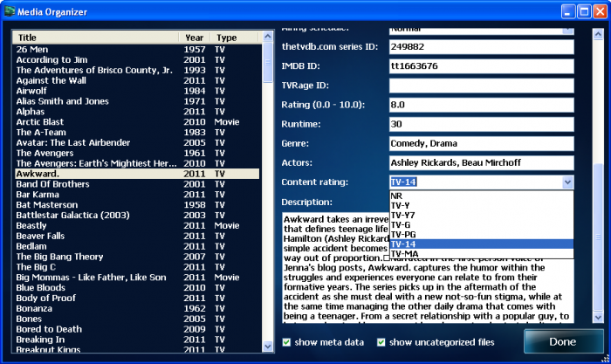This screenshot has width=611, height=364.
Task: Choose TV-G content rating option
Action: click(x=482, y=224)
